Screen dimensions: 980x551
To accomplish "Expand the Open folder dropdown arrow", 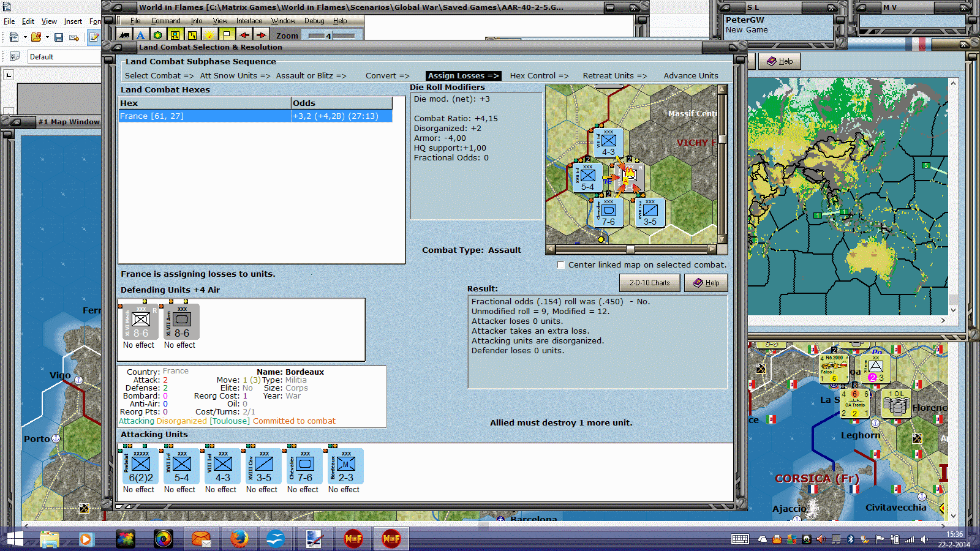I will pyautogui.click(x=47, y=37).
